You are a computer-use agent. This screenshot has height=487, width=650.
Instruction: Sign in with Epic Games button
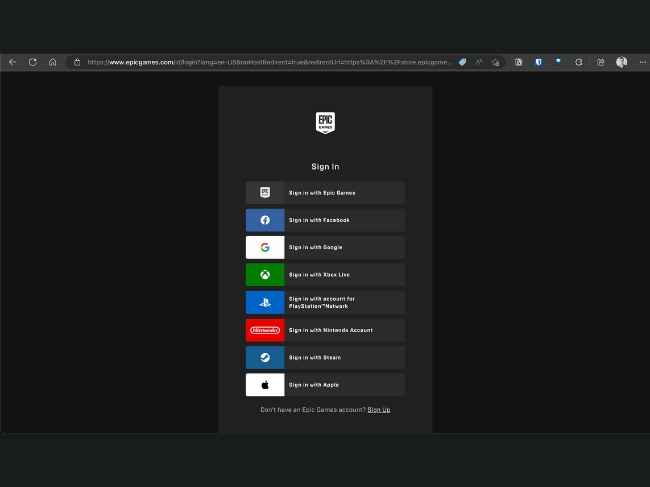click(325, 193)
